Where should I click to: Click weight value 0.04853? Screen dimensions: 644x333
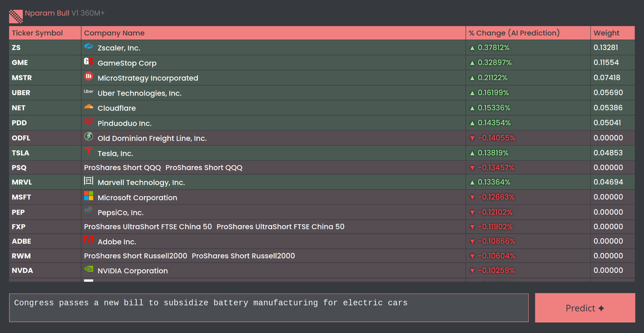(x=608, y=153)
